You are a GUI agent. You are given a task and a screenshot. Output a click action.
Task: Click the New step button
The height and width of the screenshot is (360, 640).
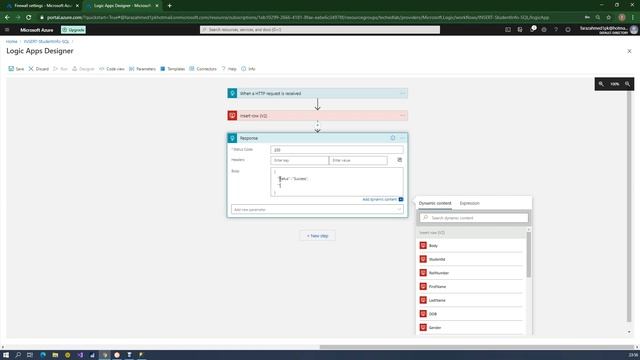[x=318, y=236]
